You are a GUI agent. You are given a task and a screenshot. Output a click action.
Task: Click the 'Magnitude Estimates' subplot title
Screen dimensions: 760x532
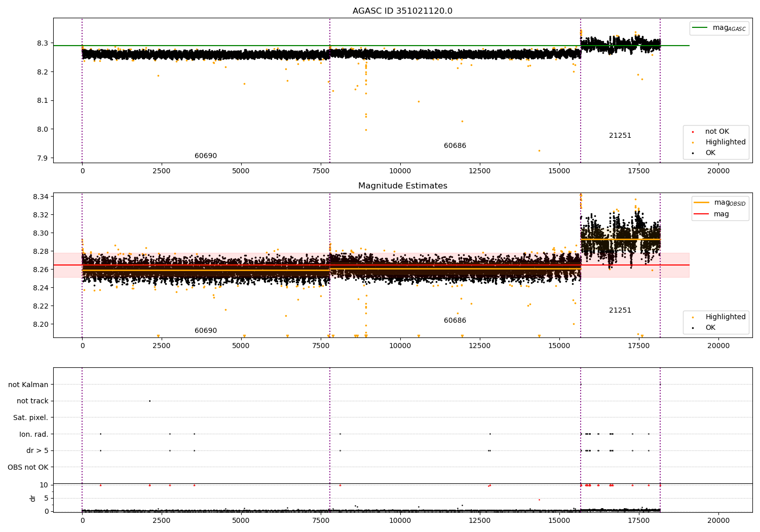(x=402, y=186)
